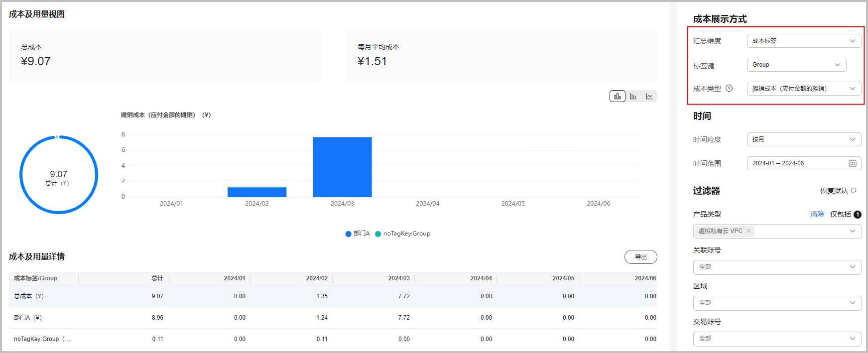Click the 清除 link for 产品类型
The height and width of the screenshot is (353, 868).
click(x=817, y=214)
